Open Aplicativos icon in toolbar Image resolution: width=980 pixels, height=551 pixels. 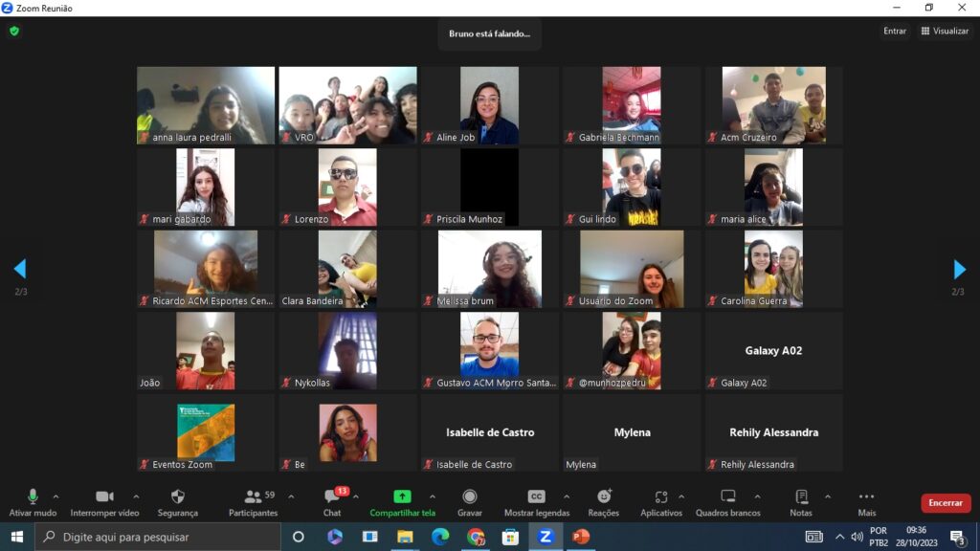(x=660, y=497)
